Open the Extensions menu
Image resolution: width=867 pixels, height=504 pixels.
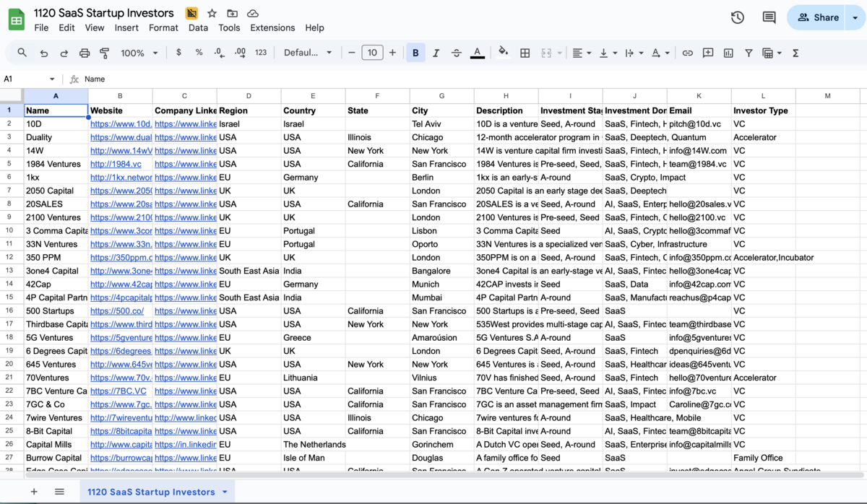pos(272,27)
